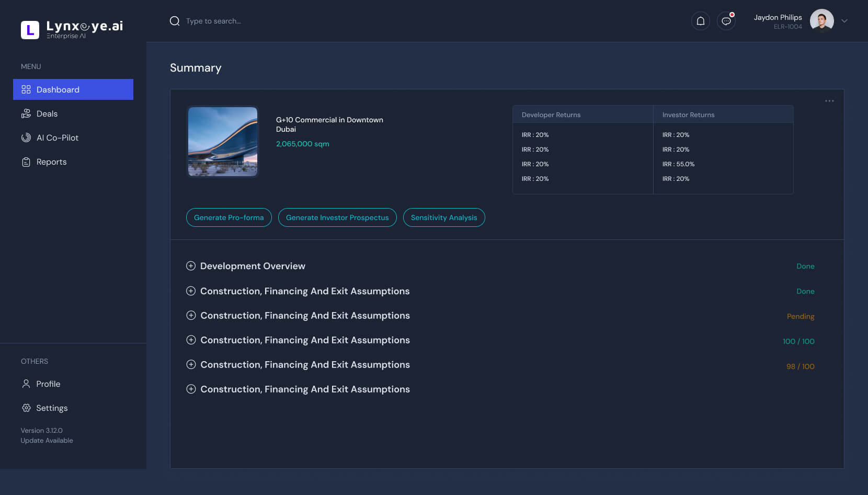Viewport: 868px width, 495px height.
Task: Click the search magnifier icon
Action: 175,21
